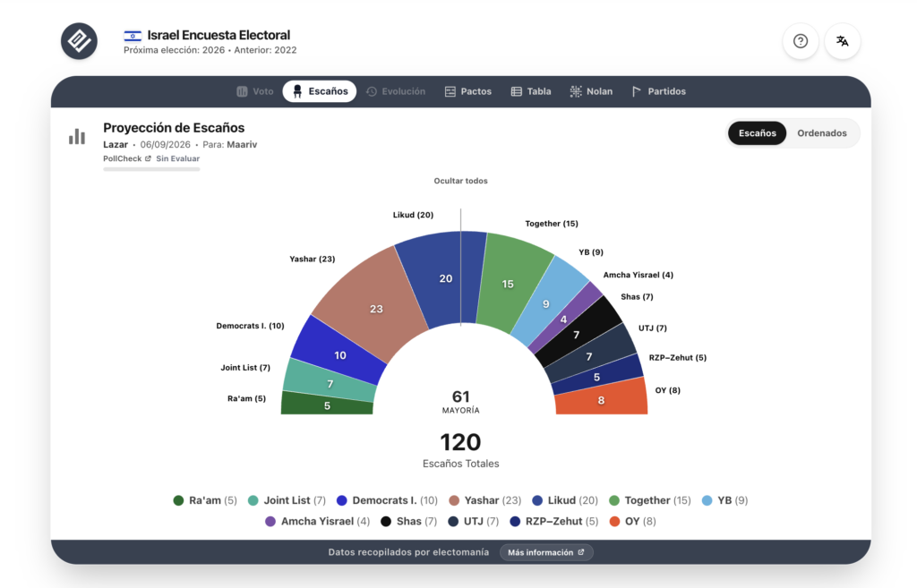Click the bar chart icon beside Proyección

click(x=77, y=136)
